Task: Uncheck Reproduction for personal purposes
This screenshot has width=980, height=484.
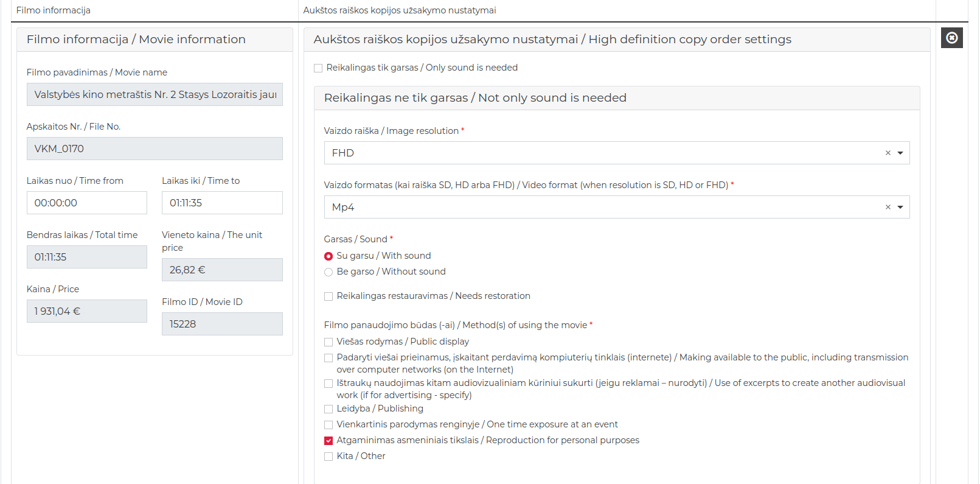Action: 328,441
